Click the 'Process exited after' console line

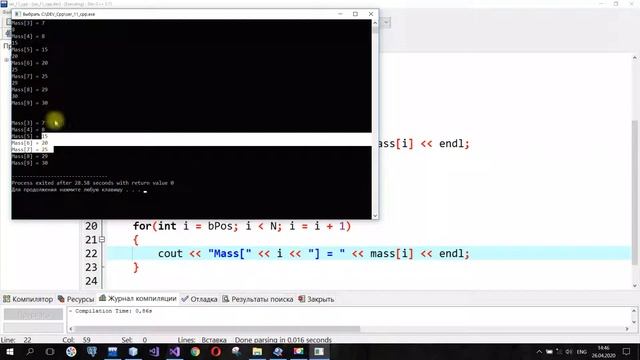coord(93,183)
